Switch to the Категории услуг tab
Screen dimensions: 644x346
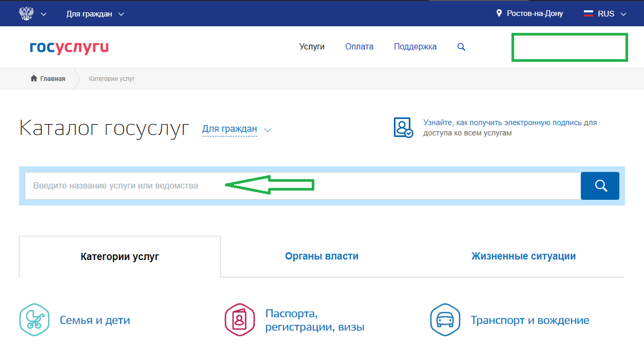(120, 256)
